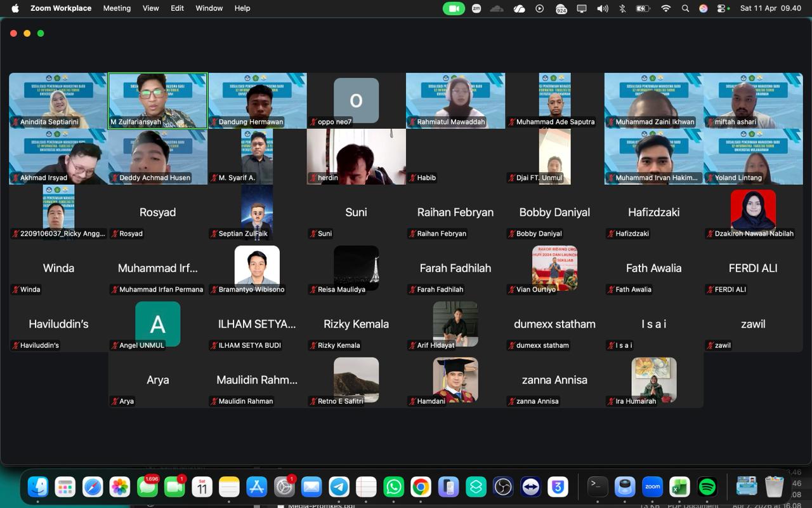This screenshot has height=508, width=812.
Task: Open the volume slider in the menu bar
Action: coord(602,8)
